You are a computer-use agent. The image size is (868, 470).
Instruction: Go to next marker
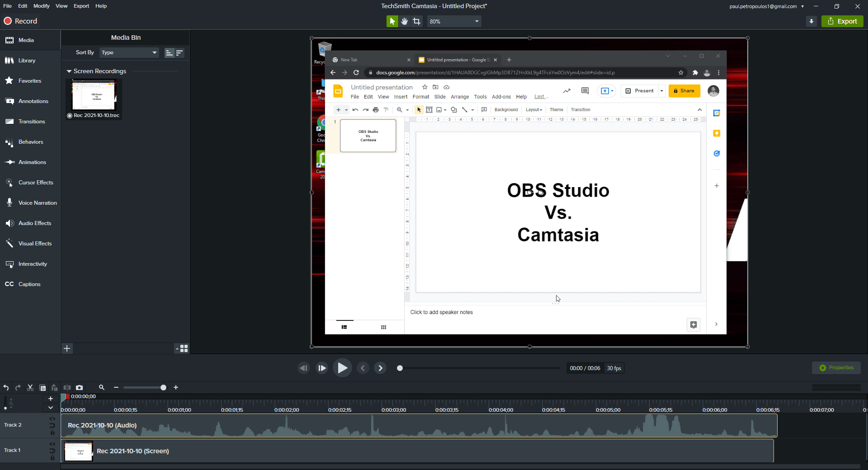coord(380,368)
